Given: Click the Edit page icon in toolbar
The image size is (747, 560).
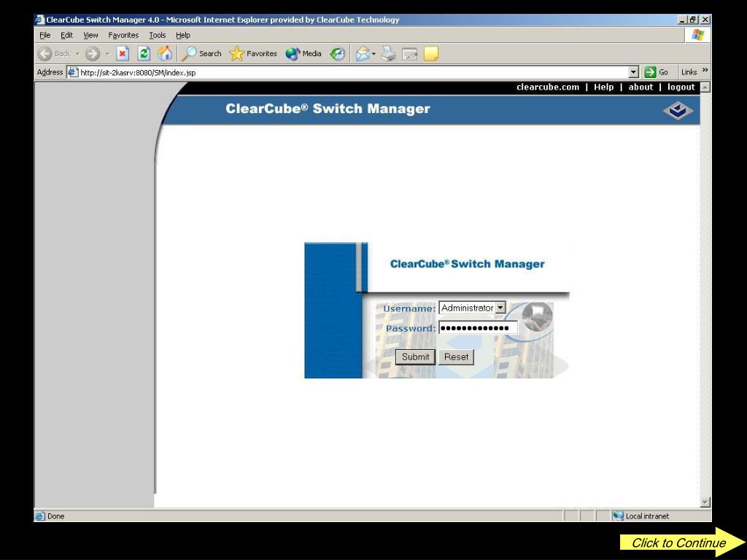Looking at the screenshot, I should (410, 54).
